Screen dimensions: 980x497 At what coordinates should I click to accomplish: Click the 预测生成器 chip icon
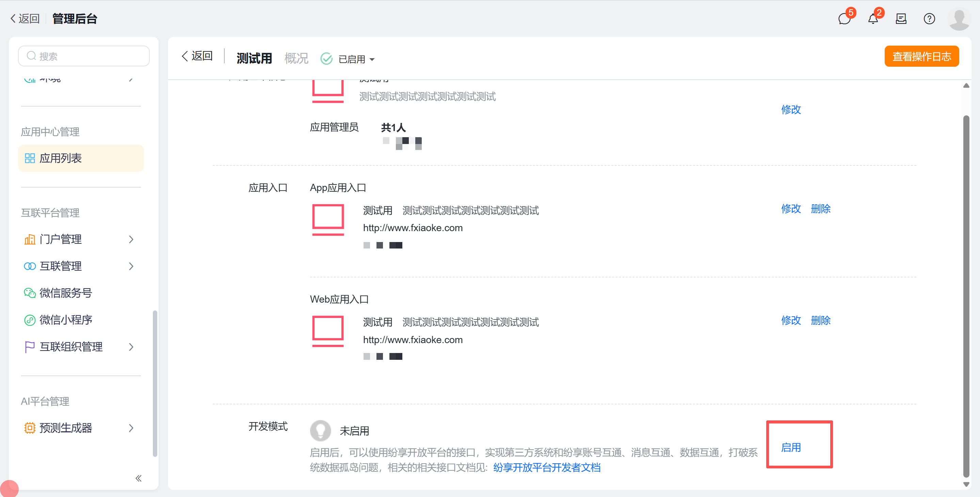[x=30, y=428]
